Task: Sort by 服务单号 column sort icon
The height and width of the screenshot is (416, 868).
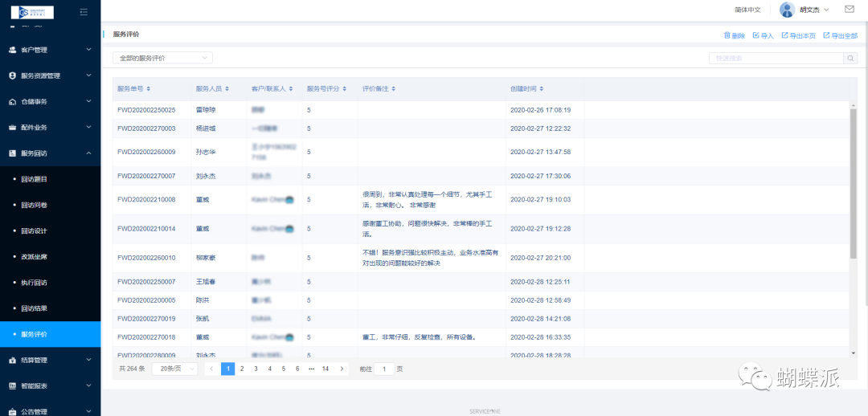Action: click(x=148, y=88)
